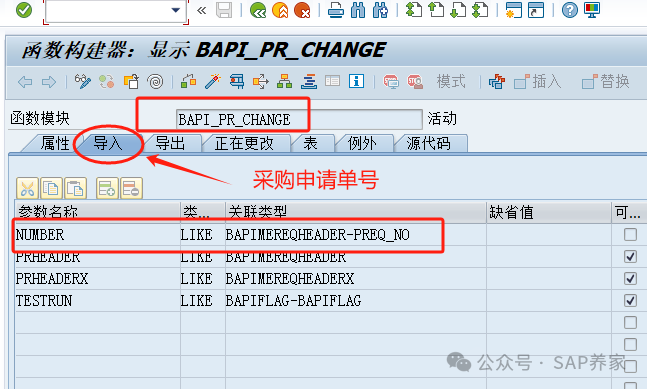Click the red Cancel icon
Screen dimensions: 647x389
302,10
